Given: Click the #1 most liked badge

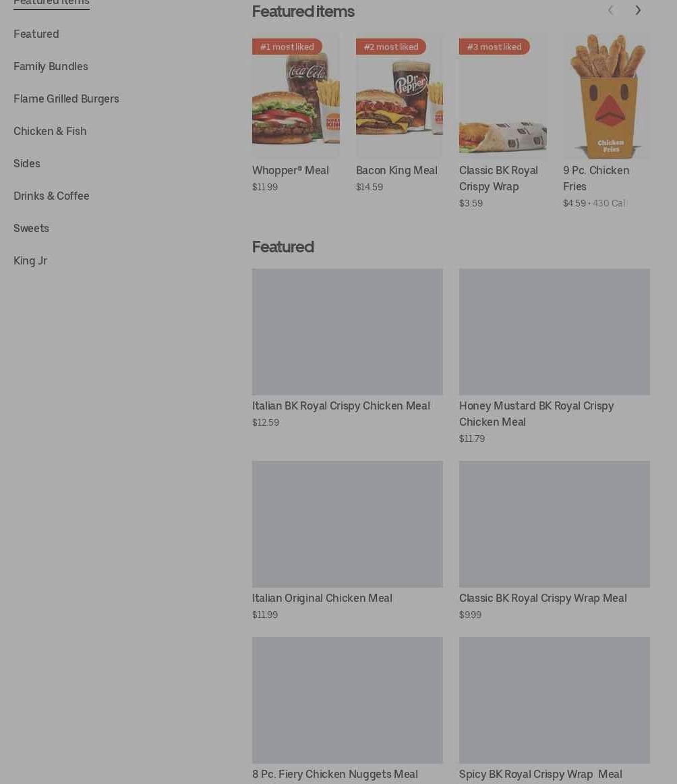Looking at the screenshot, I should (x=287, y=47).
